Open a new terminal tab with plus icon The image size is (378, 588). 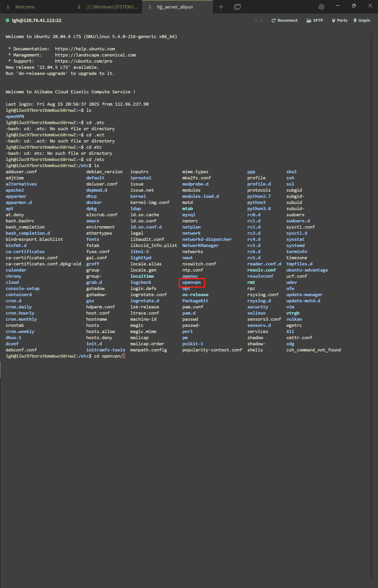click(x=221, y=7)
